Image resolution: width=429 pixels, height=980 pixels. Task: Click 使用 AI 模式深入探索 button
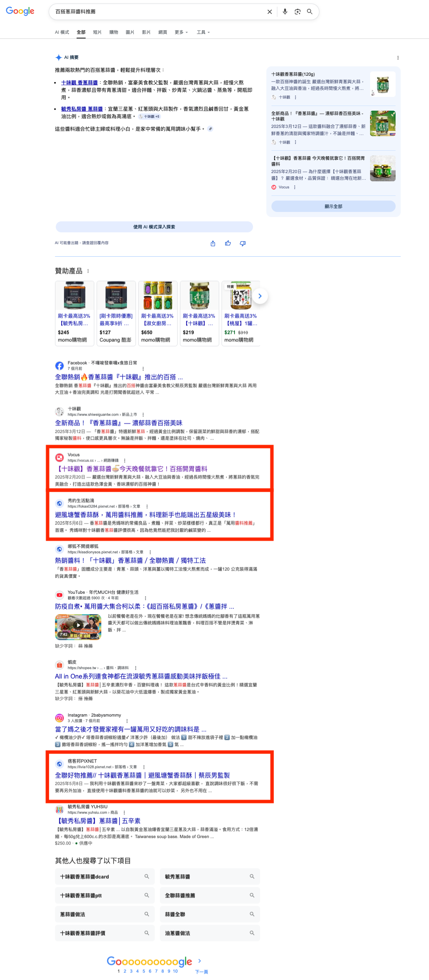click(x=154, y=227)
